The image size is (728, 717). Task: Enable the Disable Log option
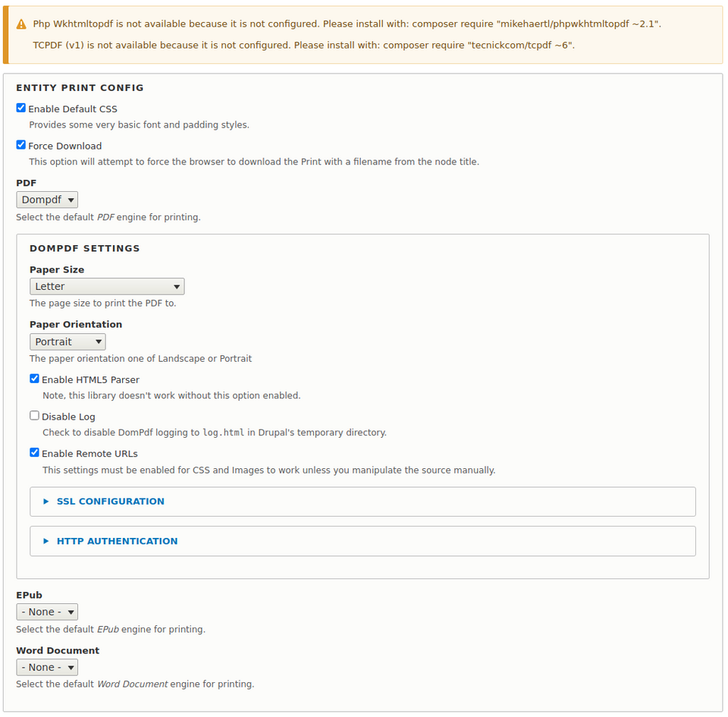click(34, 415)
